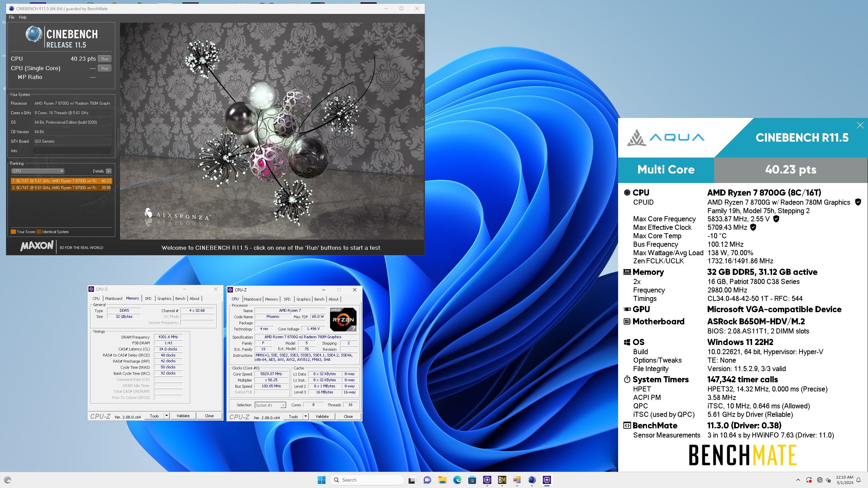Click Core Speed value 5829.07 MHz
868x488 pixels.
271,374
